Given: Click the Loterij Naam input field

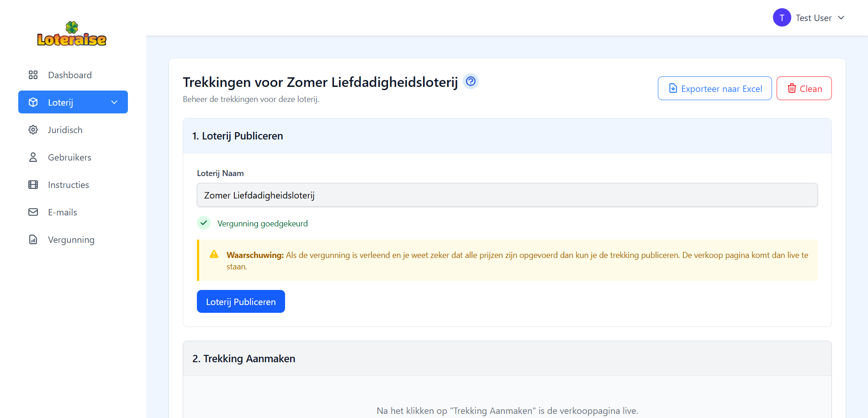Looking at the screenshot, I should click(x=507, y=195).
